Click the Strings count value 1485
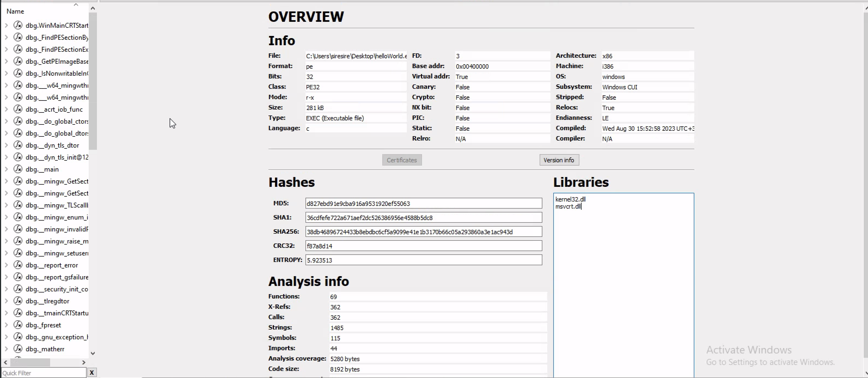 pos(337,328)
